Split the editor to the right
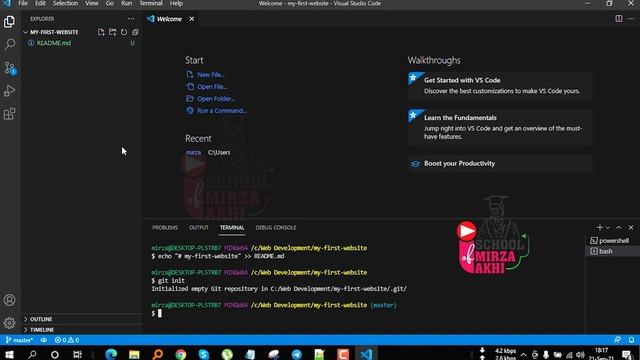640x360 pixels. (x=619, y=19)
